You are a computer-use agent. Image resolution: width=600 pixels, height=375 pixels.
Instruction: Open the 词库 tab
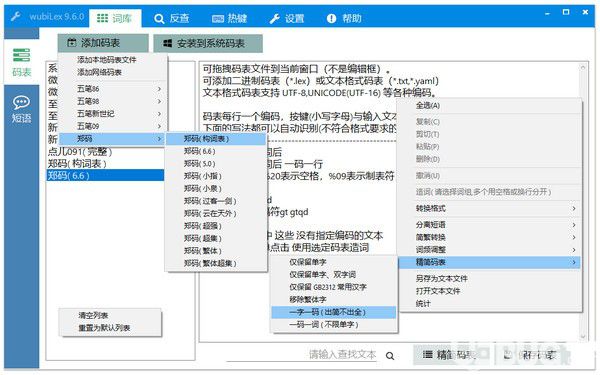point(115,18)
